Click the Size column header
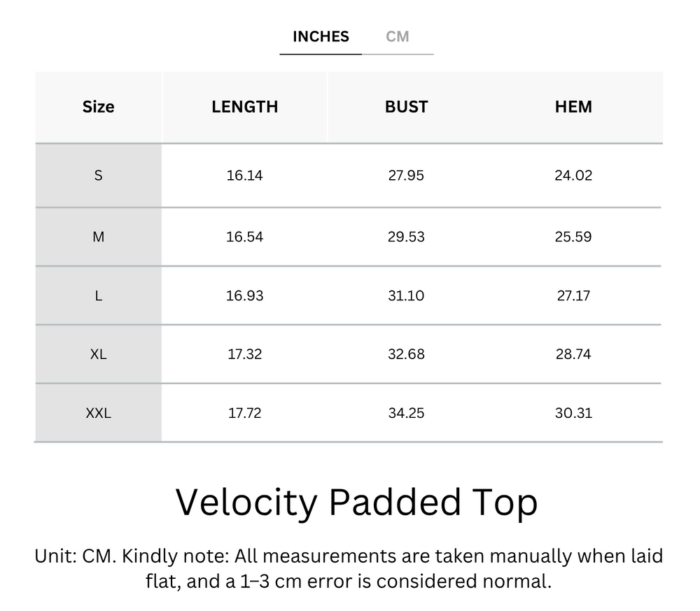This screenshot has width=700, height=611. tap(98, 106)
